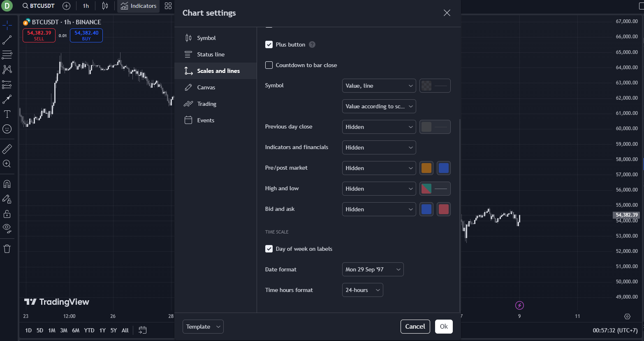This screenshot has height=341, width=644.
Task: Switch to the Status line tab
Action: pyautogui.click(x=215, y=54)
